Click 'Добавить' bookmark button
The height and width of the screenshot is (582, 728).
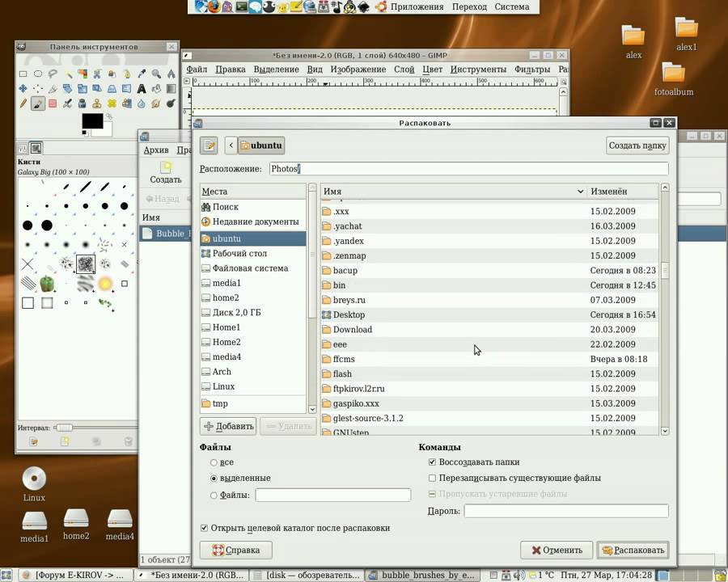pos(229,426)
